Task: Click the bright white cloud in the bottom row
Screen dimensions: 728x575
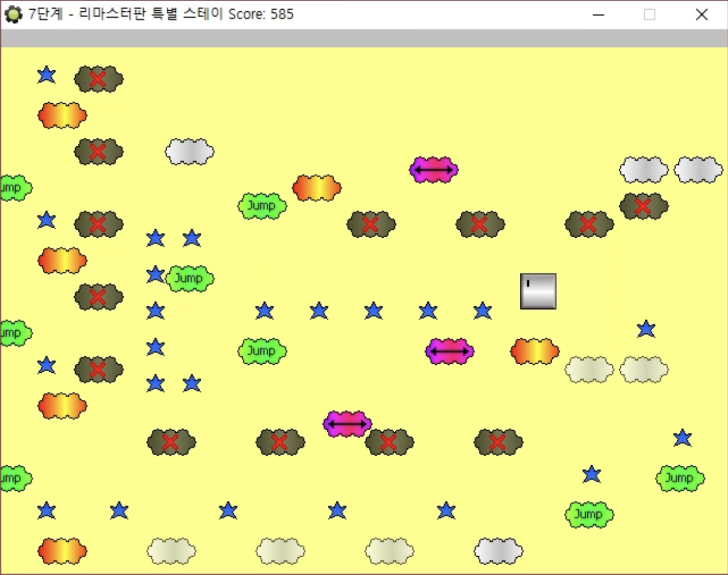Action: [499, 551]
